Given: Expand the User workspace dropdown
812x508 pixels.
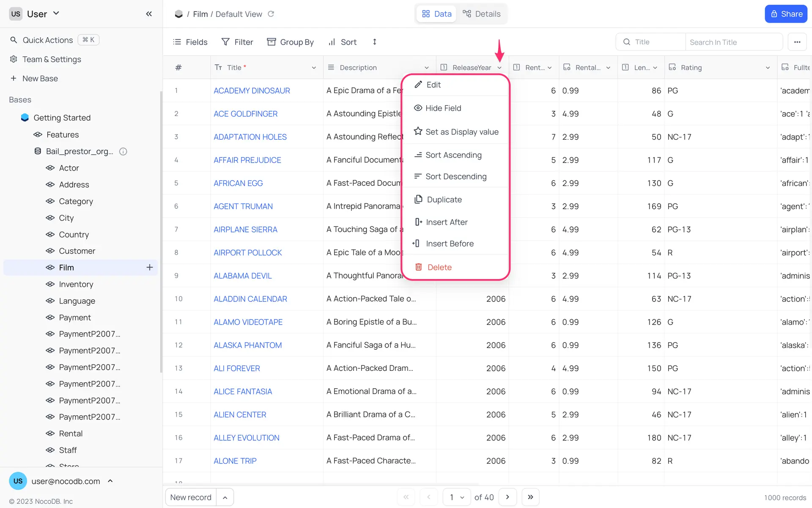Looking at the screenshot, I should [x=56, y=14].
